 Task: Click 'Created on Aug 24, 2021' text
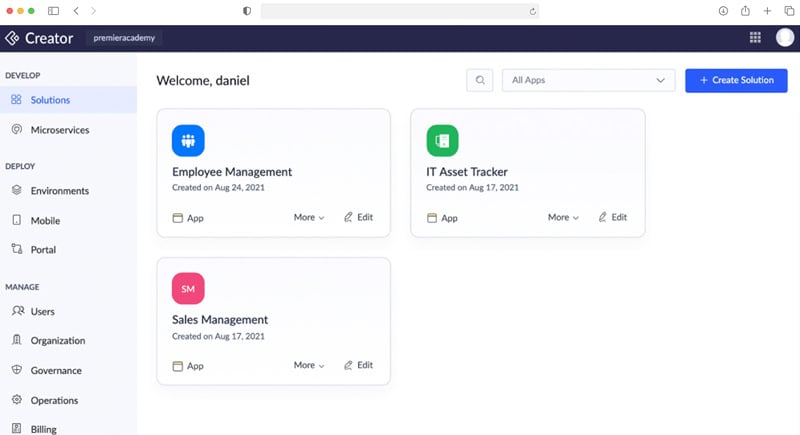pos(218,187)
